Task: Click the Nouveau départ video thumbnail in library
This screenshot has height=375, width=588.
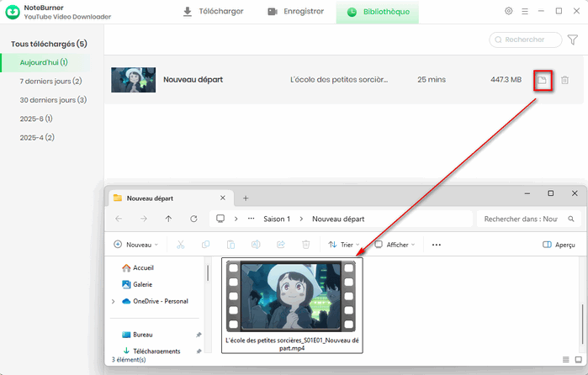Action: pos(133,80)
